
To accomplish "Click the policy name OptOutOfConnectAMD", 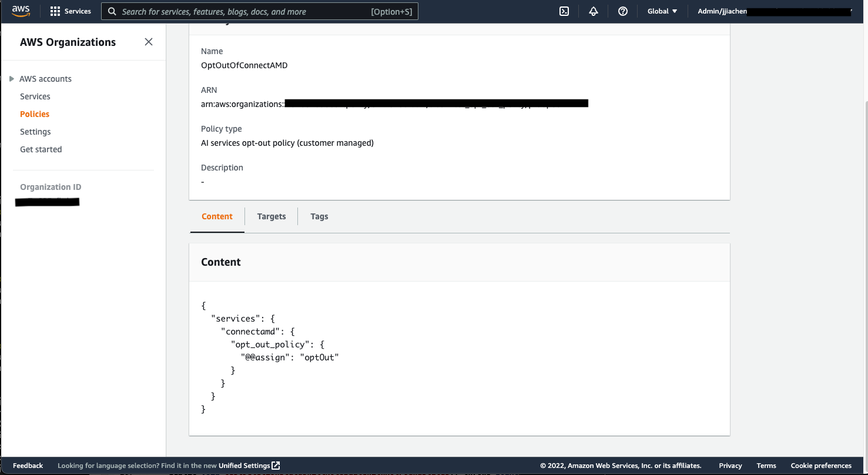I will point(244,65).
